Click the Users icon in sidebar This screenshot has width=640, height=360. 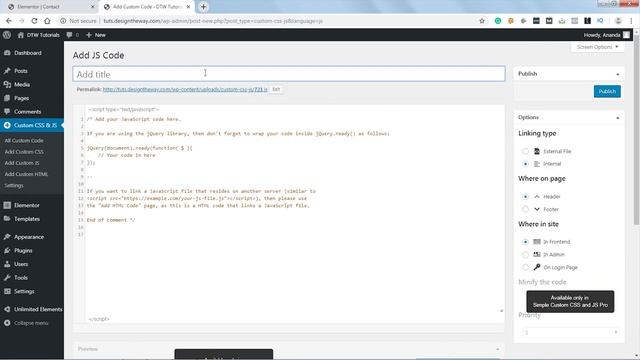pos(7,264)
